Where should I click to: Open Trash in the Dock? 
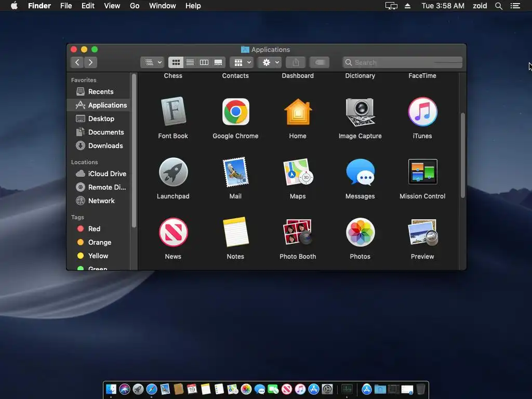click(x=420, y=389)
